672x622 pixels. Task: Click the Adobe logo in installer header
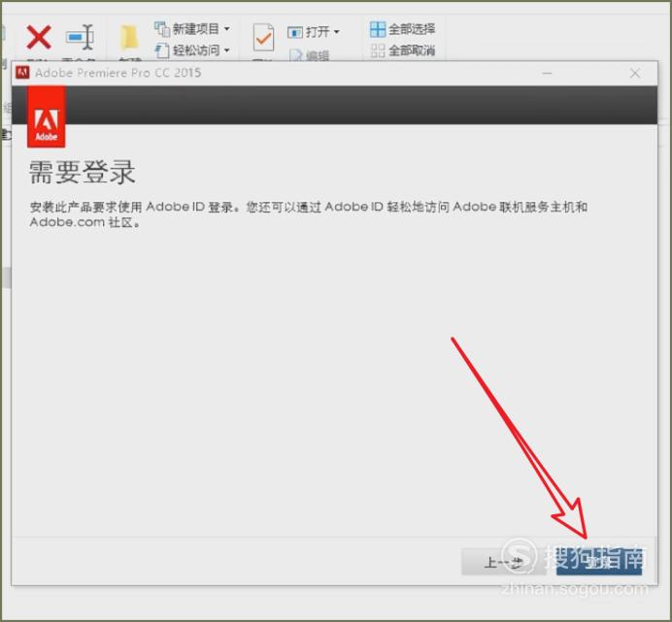coord(47,116)
